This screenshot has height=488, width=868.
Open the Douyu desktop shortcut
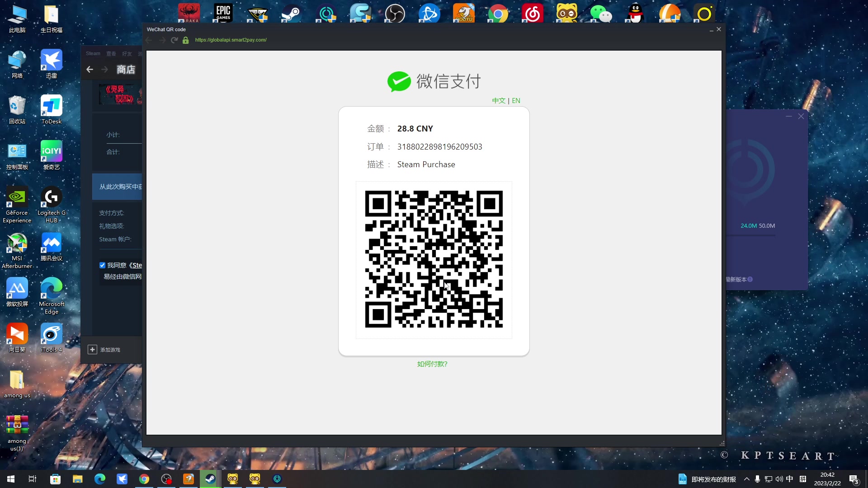[x=464, y=13]
